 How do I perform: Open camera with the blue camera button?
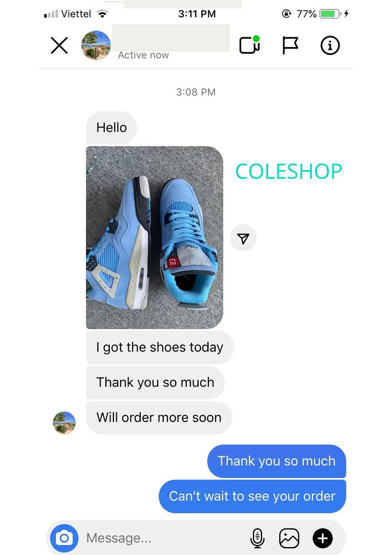click(64, 538)
